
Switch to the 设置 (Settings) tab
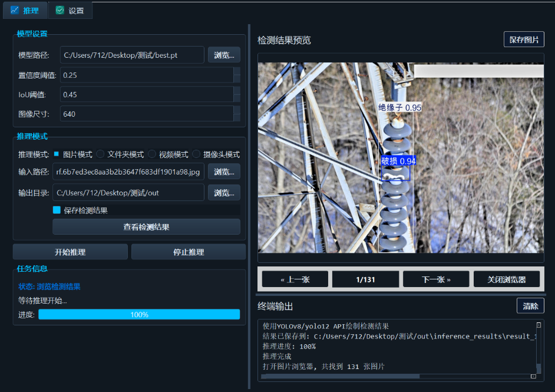click(70, 10)
